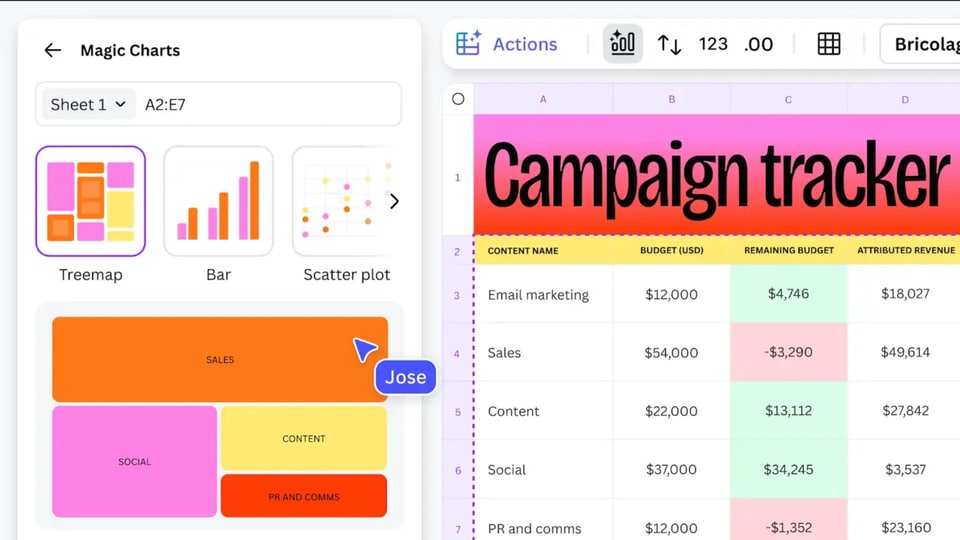960x540 pixels.
Task: Click the $12,000 Email marketing budget cell
Action: point(672,294)
